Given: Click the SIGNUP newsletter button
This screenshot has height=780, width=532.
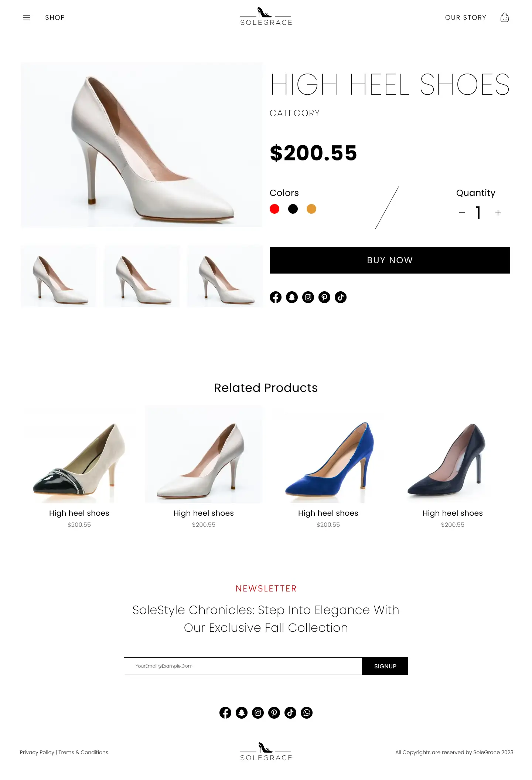Looking at the screenshot, I should [x=385, y=666].
